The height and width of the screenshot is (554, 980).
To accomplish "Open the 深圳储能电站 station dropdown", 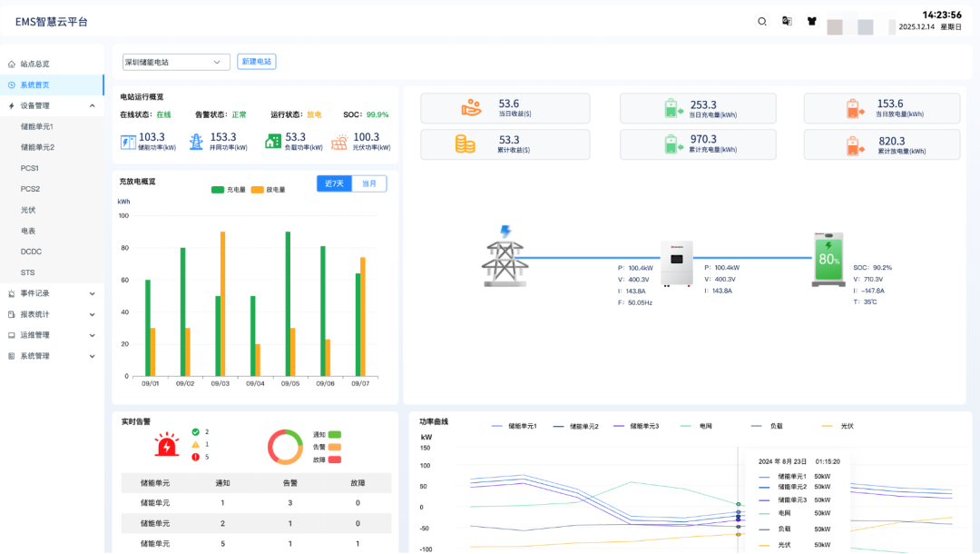I will coord(176,62).
